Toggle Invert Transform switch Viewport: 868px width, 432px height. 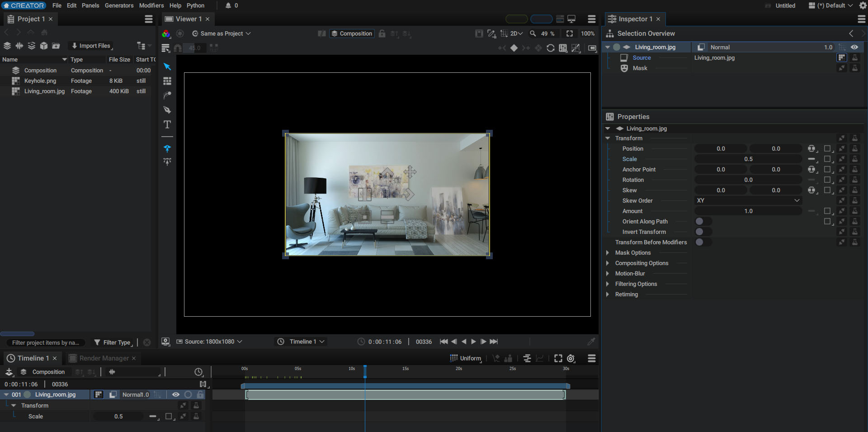(x=703, y=232)
